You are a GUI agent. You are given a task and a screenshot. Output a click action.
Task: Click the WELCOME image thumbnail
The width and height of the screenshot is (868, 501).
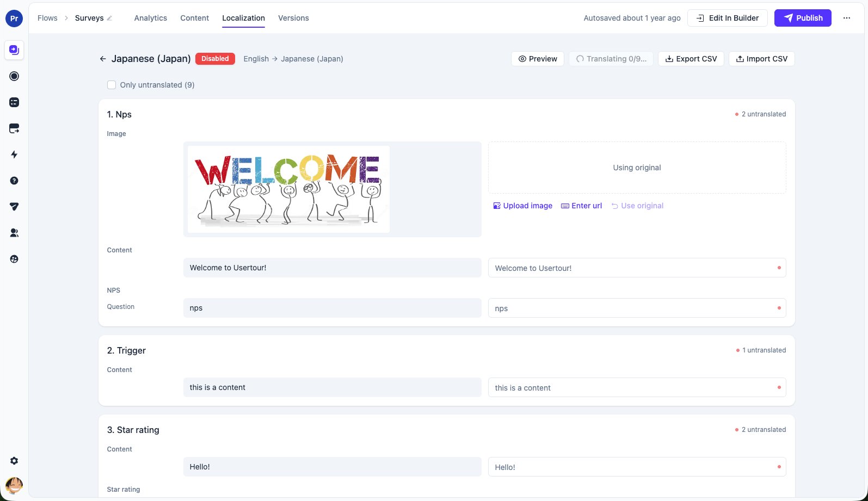(288, 189)
